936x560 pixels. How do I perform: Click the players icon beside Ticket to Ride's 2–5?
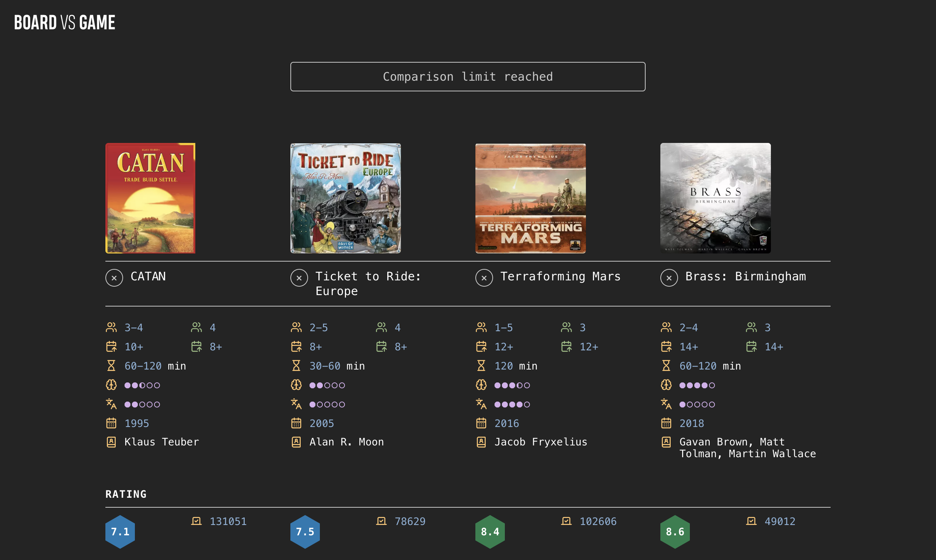[x=296, y=327]
